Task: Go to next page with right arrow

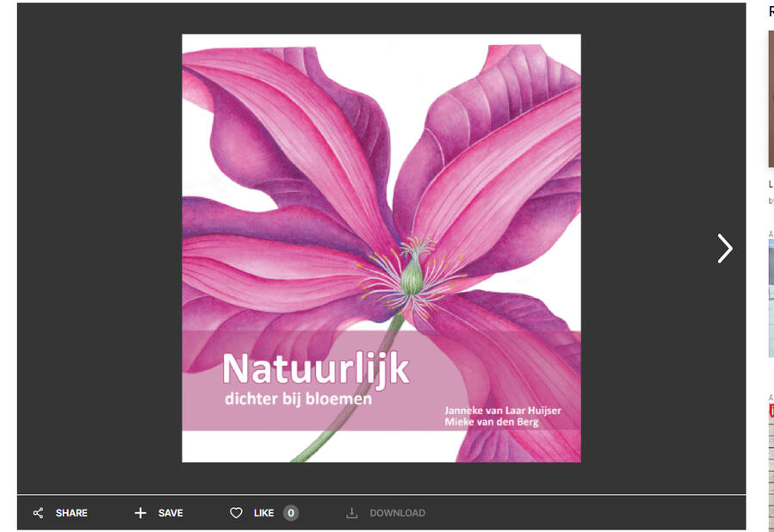Action: click(725, 249)
